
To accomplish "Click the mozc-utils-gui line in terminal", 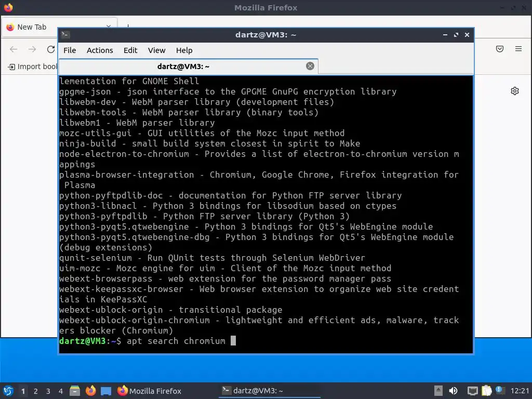I will click(x=202, y=133).
